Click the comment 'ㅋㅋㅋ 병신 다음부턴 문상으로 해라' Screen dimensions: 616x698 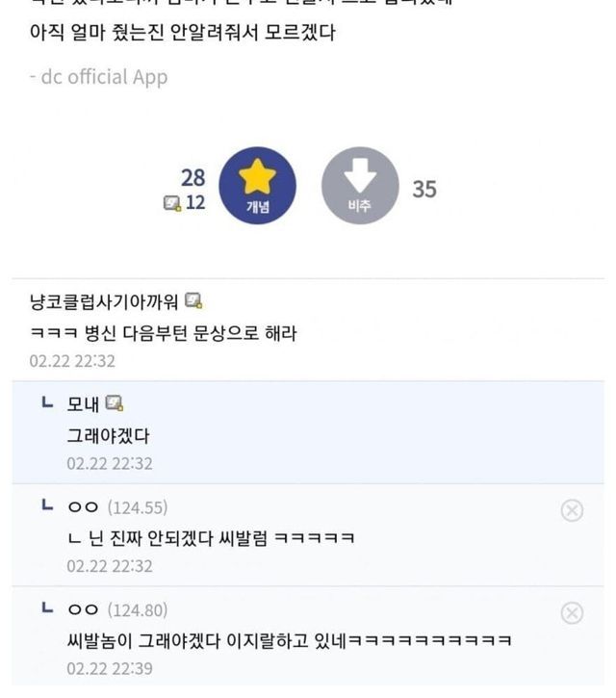(x=163, y=334)
